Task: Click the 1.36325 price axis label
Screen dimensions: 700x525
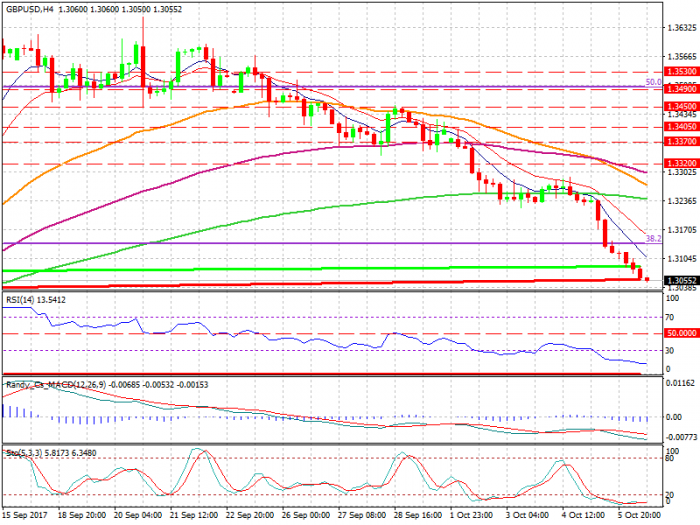Action: point(680,28)
